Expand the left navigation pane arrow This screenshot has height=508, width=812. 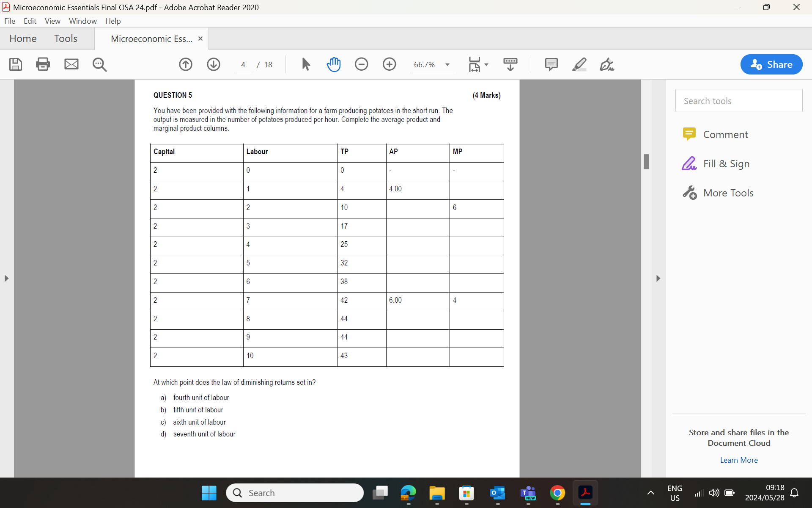coord(6,278)
